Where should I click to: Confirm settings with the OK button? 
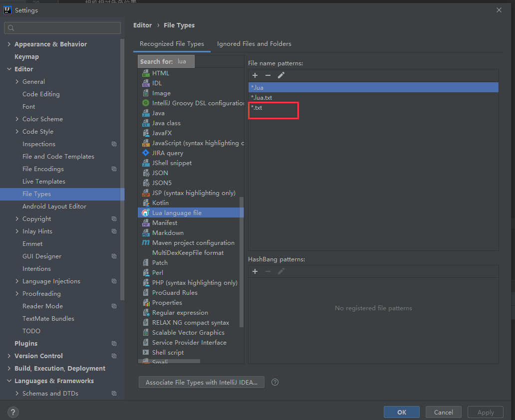tap(401, 413)
